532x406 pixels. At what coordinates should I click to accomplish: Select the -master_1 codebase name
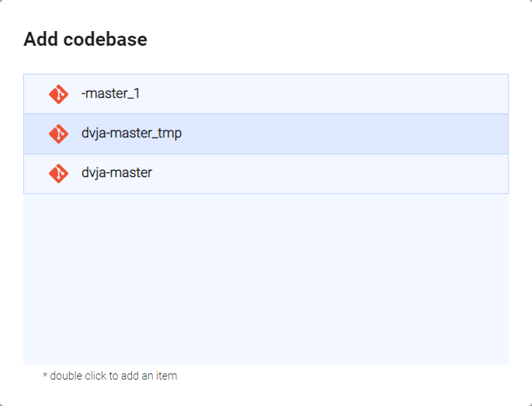pos(110,94)
